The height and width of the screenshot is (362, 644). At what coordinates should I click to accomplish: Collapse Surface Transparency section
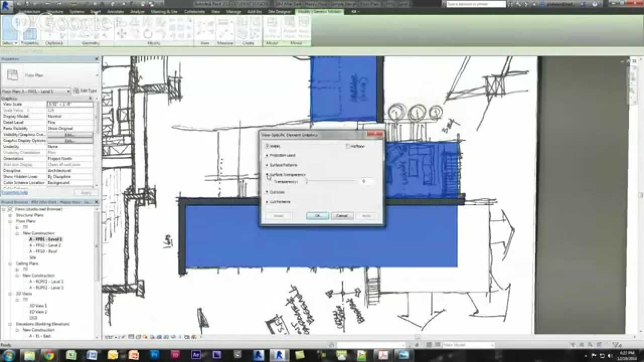(267, 174)
